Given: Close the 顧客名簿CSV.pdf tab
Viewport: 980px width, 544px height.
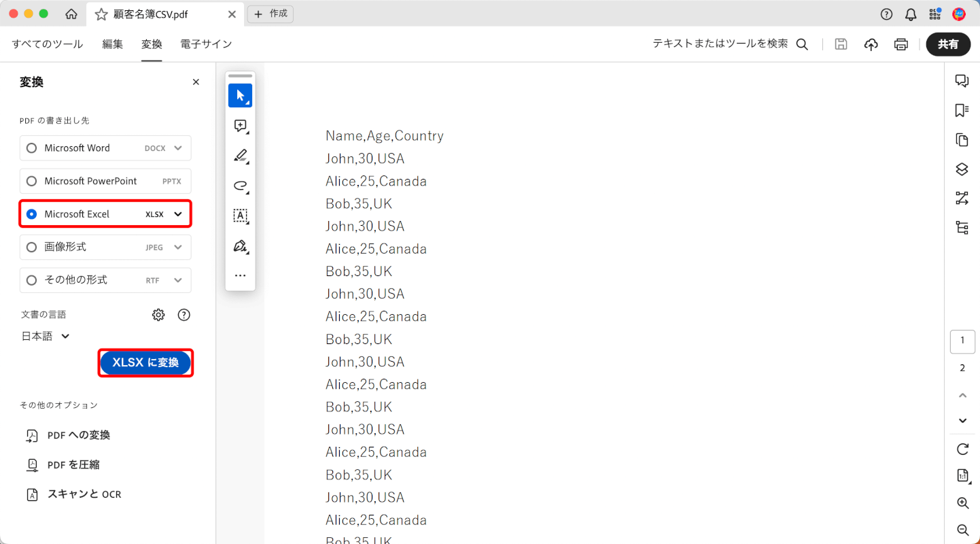Looking at the screenshot, I should pyautogui.click(x=232, y=14).
